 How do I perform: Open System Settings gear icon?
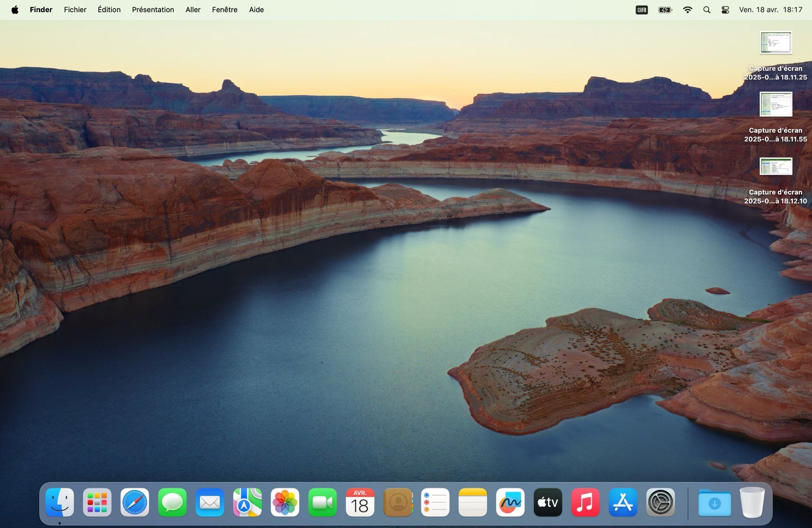[661, 502]
